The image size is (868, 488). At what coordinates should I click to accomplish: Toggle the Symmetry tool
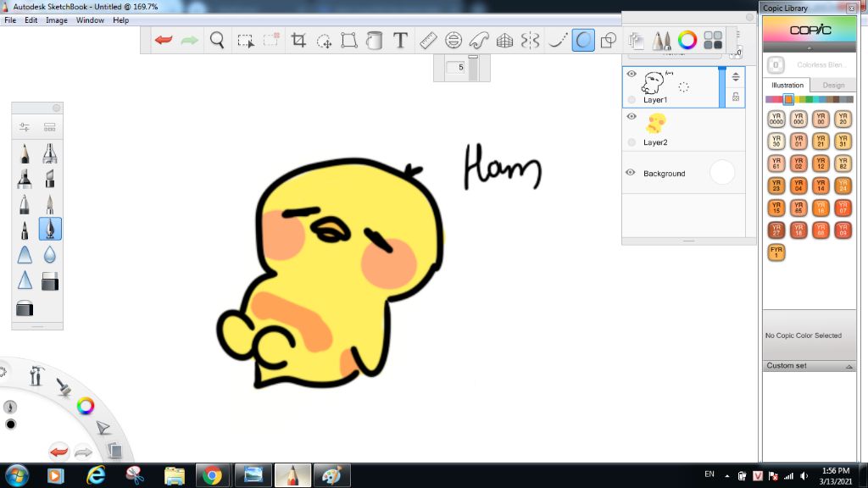(530, 40)
